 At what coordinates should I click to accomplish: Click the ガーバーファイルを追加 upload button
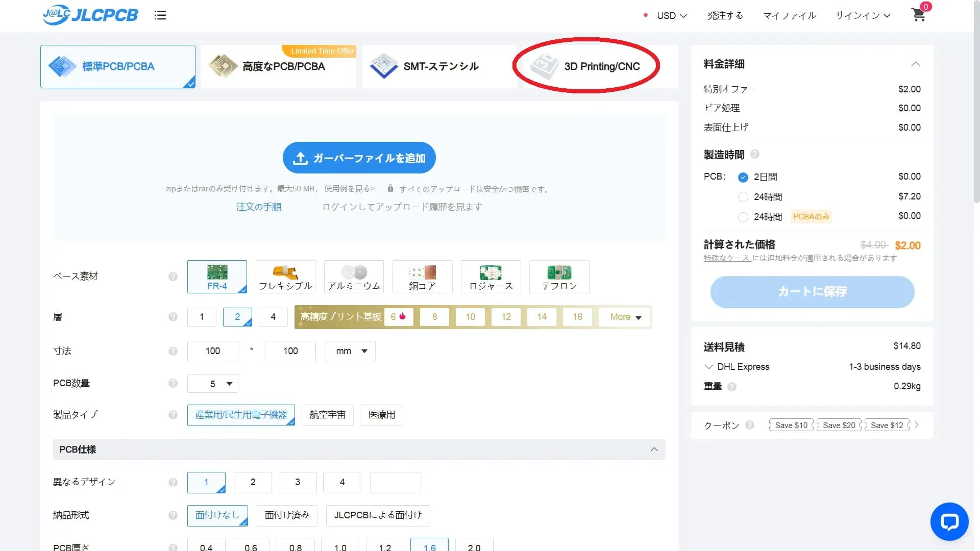coord(359,158)
